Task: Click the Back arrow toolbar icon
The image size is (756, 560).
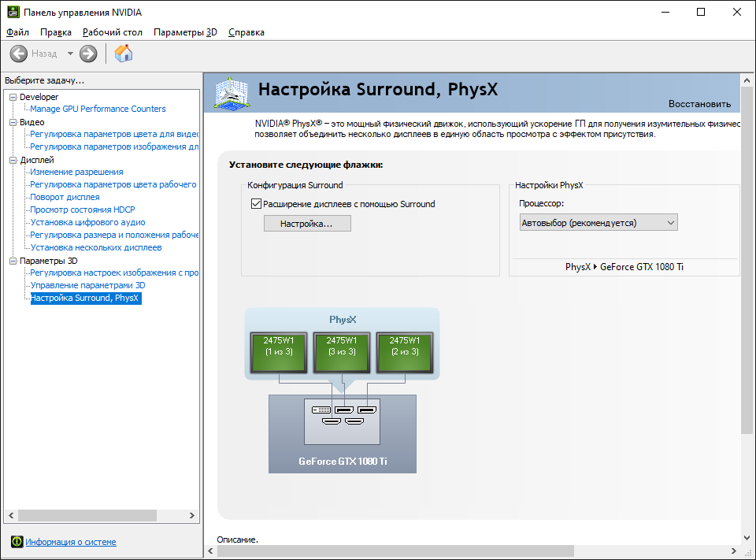Action: 19,54
